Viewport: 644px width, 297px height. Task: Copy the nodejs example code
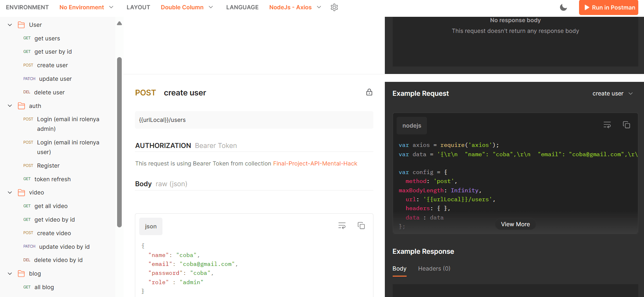627,125
